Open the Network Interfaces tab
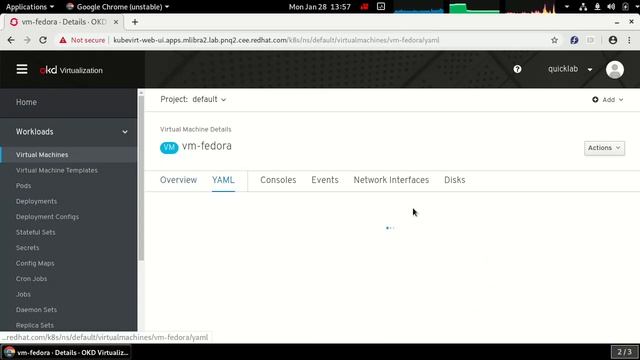This screenshot has height=360, width=640. tap(391, 180)
